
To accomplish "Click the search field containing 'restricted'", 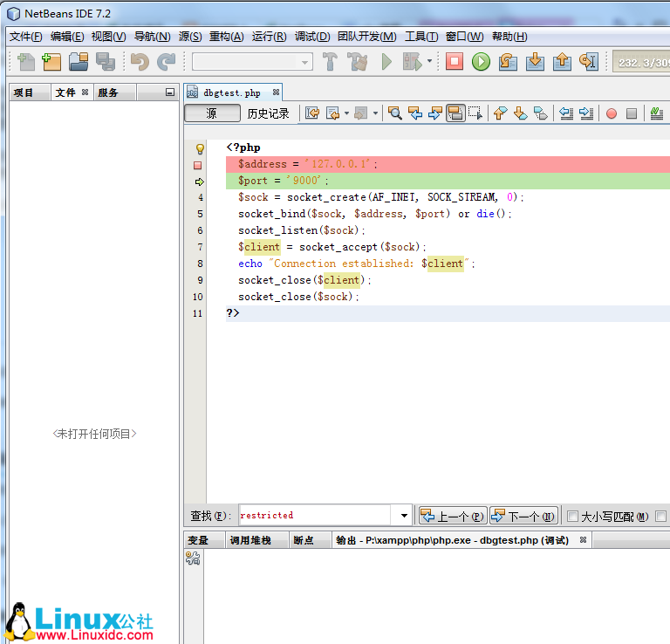I will (x=315, y=516).
